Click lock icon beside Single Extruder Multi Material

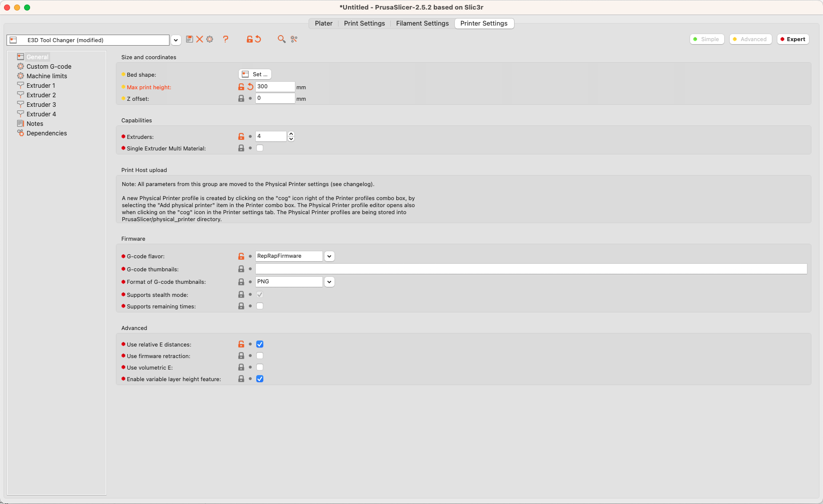(241, 148)
